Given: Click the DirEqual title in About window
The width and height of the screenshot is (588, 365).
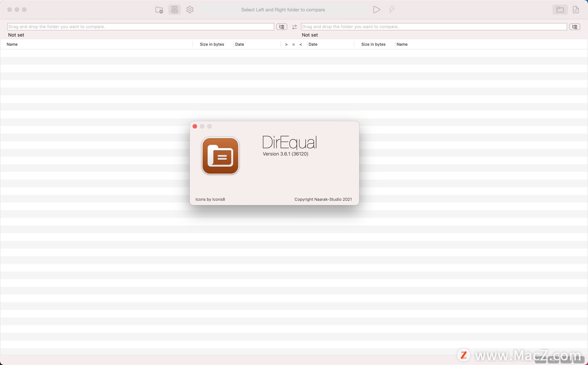Looking at the screenshot, I should 289,142.
